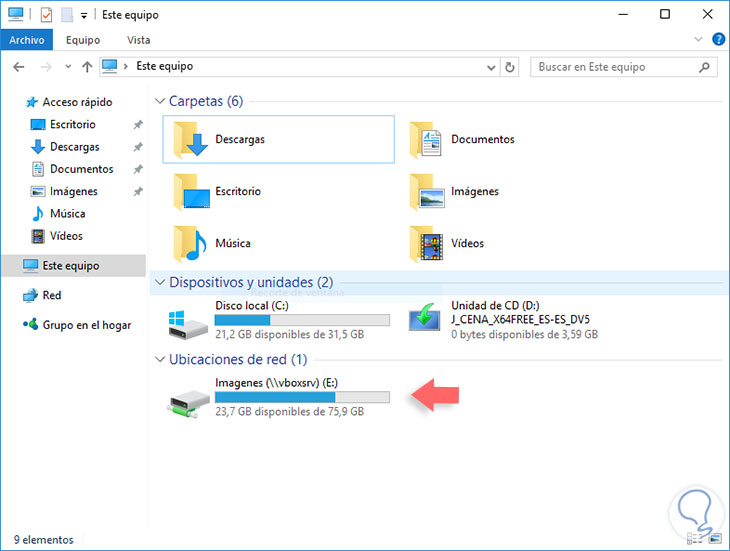
Task: Click the pin icon next to Documentos
Action: coord(138,169)
